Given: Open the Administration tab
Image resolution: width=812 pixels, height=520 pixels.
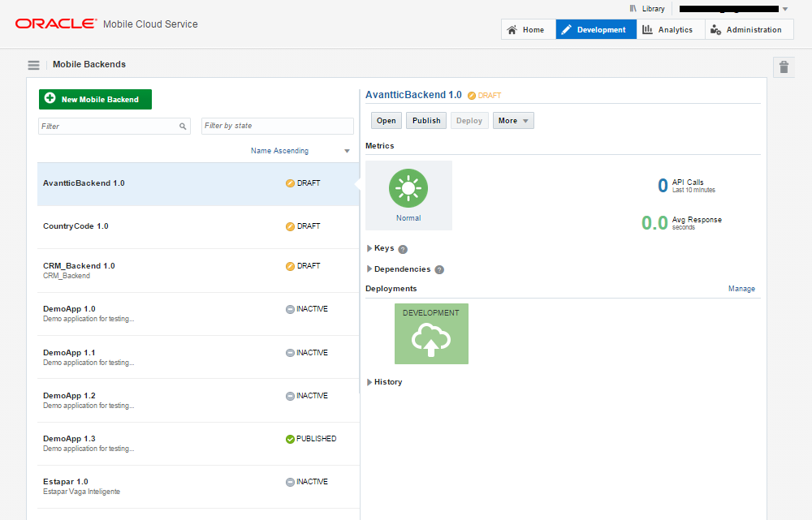Looking at the screenshot, I should click(x=749, y=29).
